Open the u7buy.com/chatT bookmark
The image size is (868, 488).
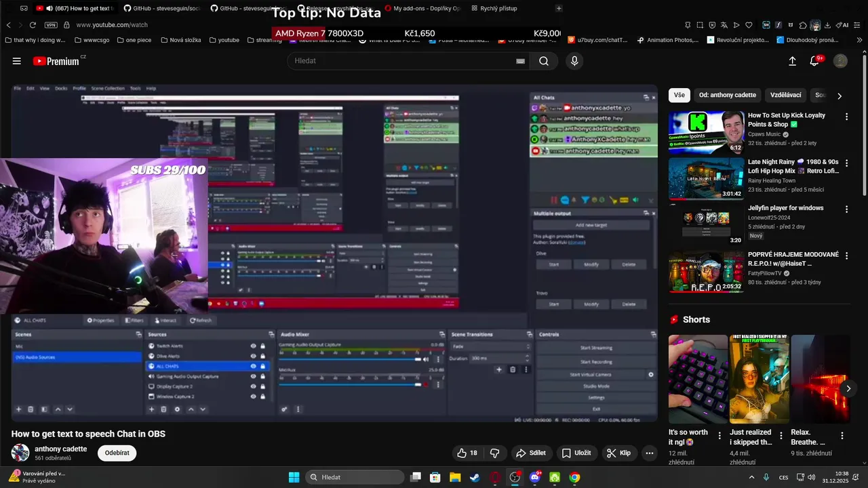(597, 40)
